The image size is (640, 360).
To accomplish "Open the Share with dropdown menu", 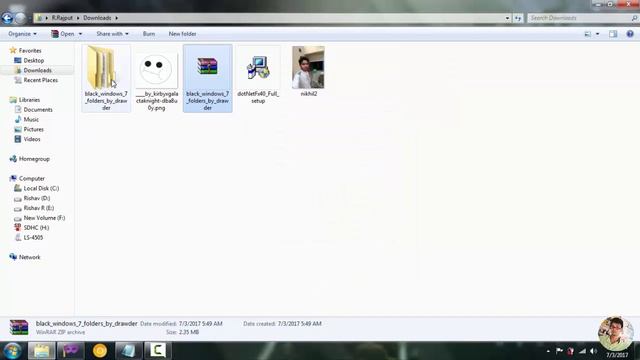I will (112, 34).
